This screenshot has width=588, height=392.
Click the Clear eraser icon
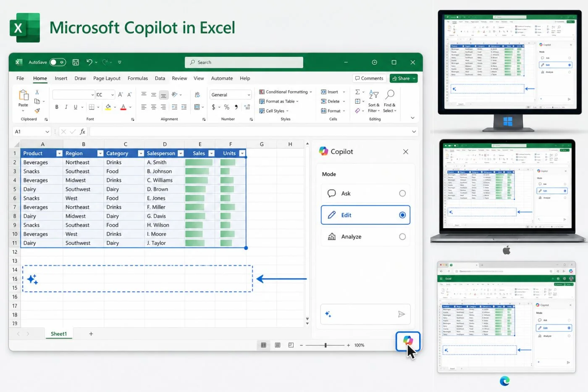point(357,111)
